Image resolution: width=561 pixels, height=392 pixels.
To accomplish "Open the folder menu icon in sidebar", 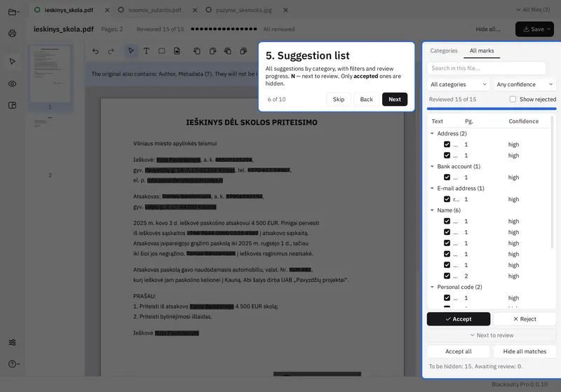I will (13, 12).
